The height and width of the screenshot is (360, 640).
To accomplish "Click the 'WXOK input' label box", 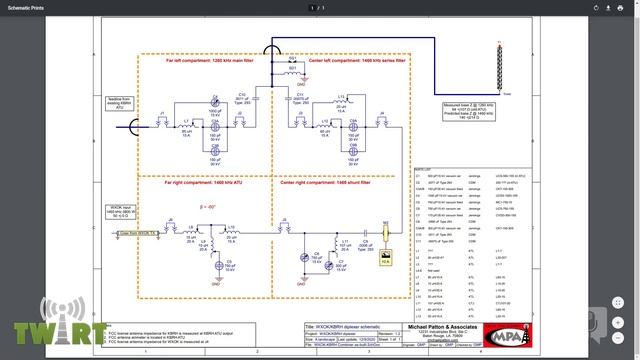I will pos(120,212).
